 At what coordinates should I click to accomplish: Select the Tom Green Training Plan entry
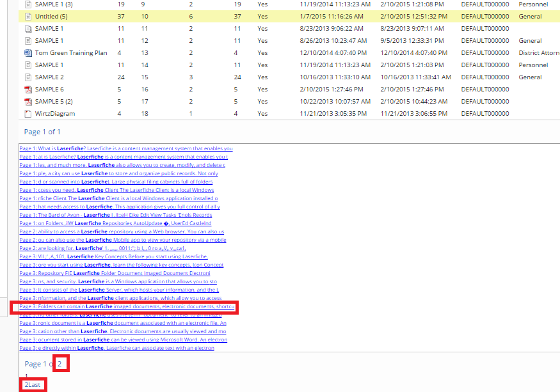pos(71,53)
